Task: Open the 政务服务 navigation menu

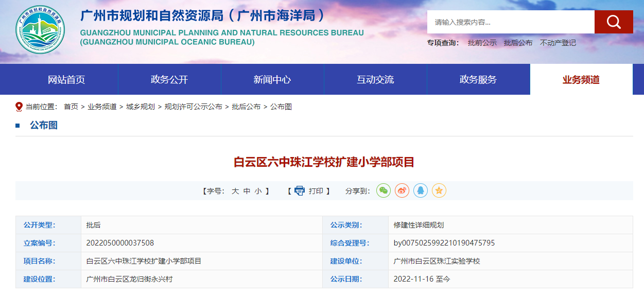Action: pyautogui.click(x=478, y=79)
